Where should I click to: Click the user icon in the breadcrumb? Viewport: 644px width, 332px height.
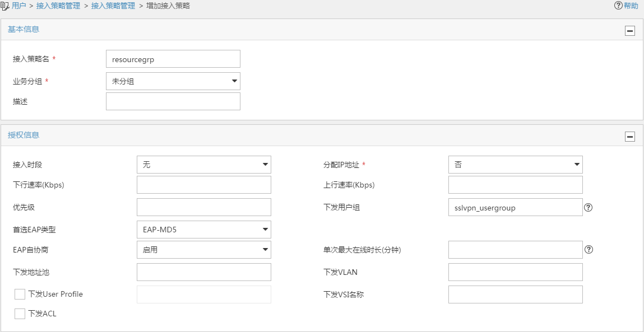point(5,6)
